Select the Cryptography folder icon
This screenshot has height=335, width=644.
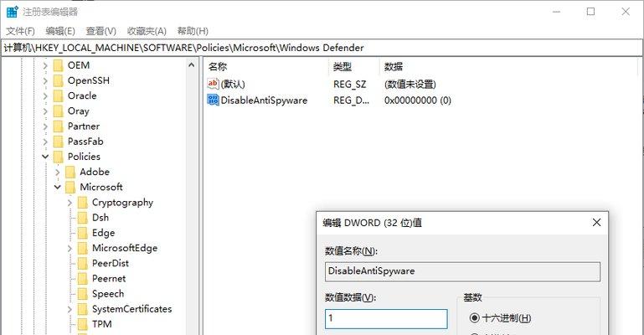tap(83, 203)
